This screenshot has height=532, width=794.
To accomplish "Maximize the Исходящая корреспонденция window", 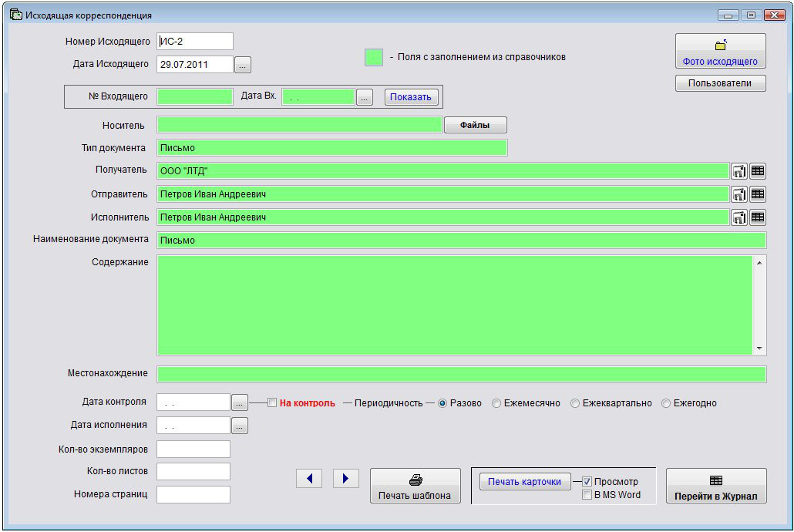I will pyautogui.click(x=751, y=15).
